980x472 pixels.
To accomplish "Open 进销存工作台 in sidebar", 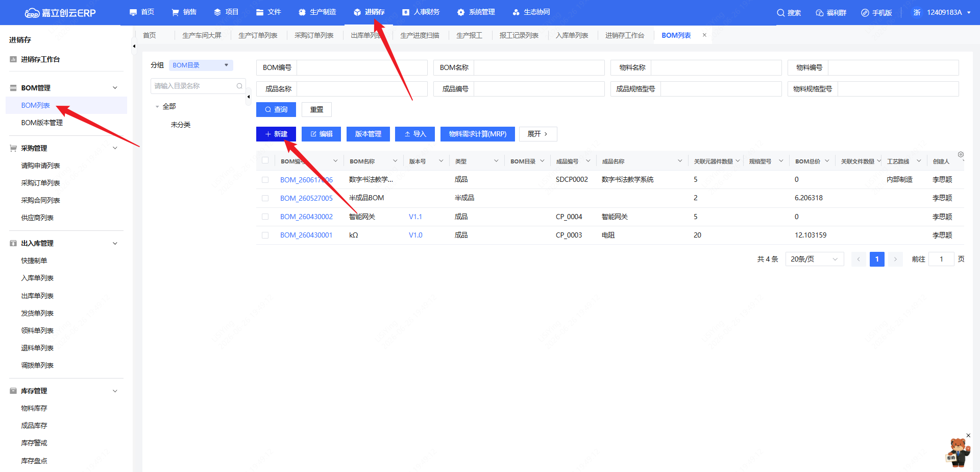I will [x=40, y=59].
